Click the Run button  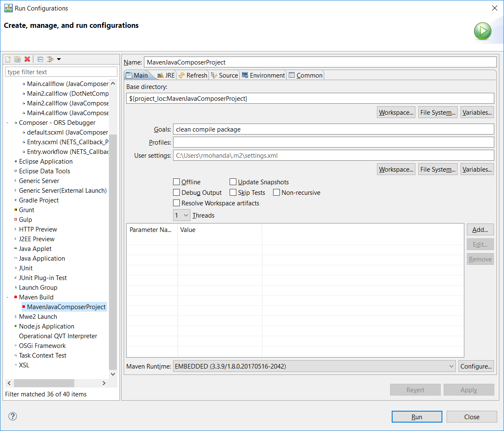click(x=417, y=417)
